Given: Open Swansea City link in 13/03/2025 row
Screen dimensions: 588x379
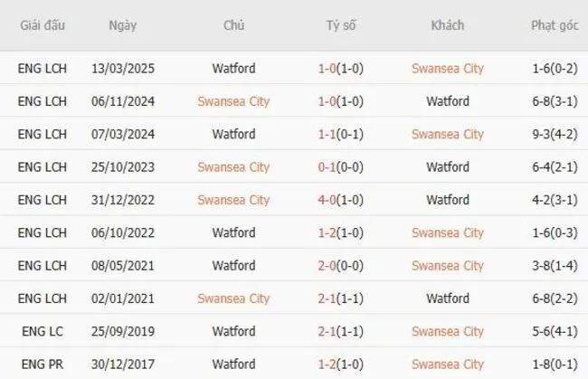Looking at the screenshot, I should point(447,68).
